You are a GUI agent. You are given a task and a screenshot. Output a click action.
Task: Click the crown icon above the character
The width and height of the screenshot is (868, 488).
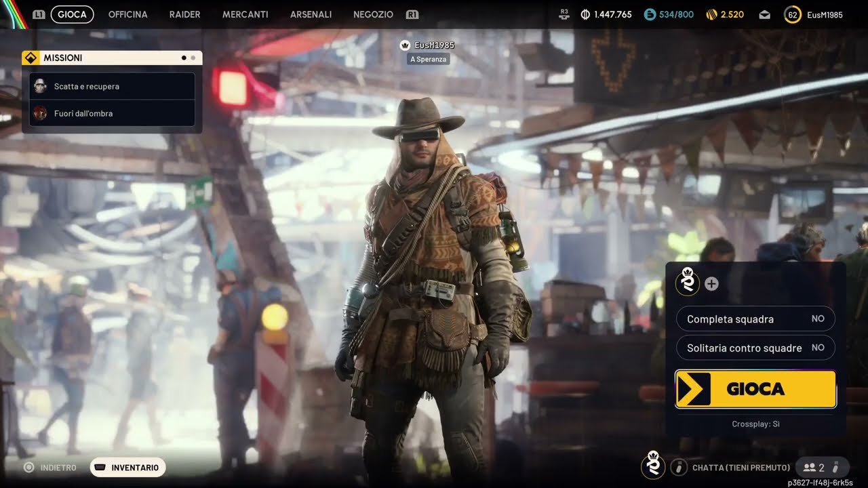tap(405, 45)
